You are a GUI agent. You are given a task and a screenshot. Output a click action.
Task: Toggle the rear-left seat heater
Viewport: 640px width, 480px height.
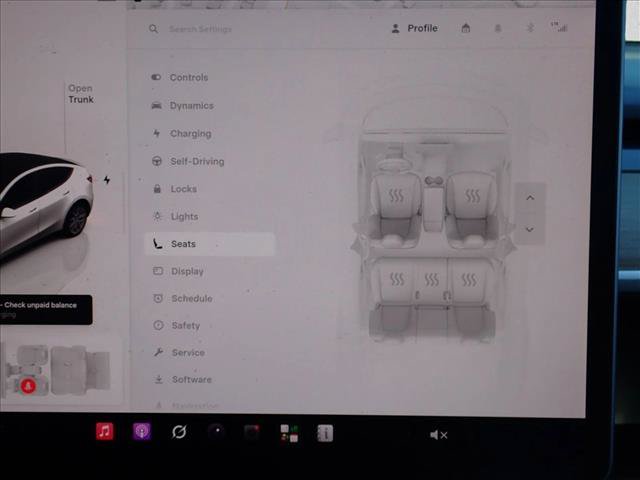tap(397, 279)
